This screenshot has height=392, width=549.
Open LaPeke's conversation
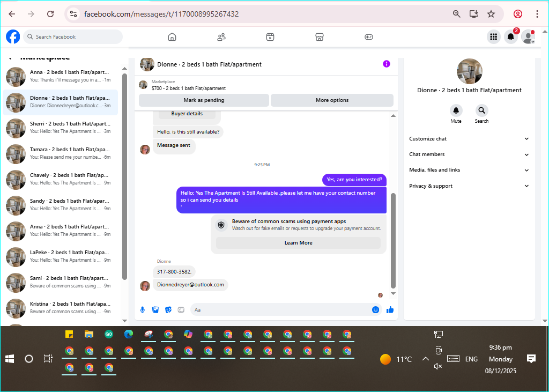[x=60, y=256]
